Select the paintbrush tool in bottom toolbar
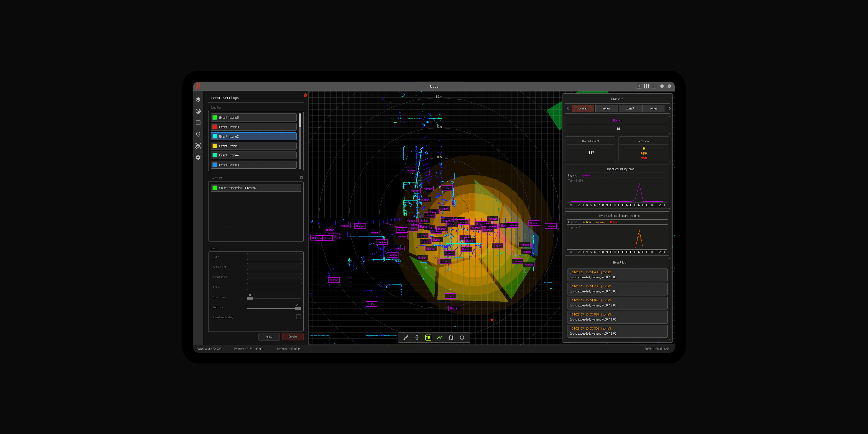 (x=406, y=338)
